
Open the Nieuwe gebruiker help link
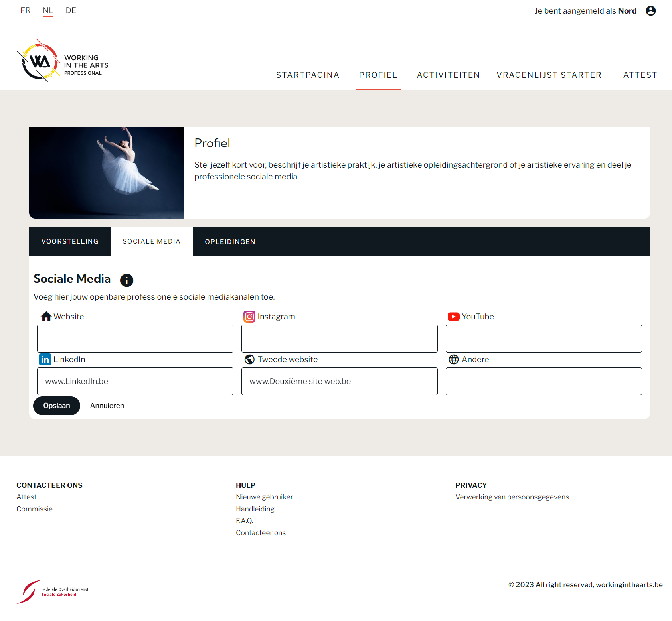264,497
